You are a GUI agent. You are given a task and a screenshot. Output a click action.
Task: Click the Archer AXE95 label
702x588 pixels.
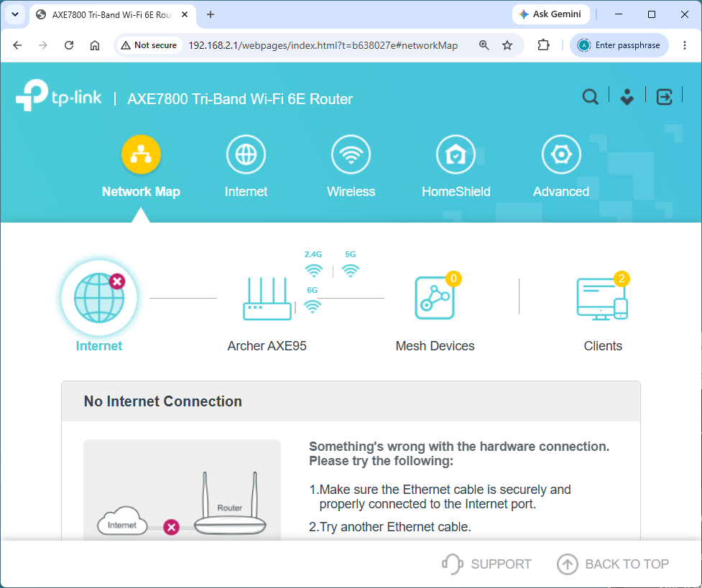267,346
